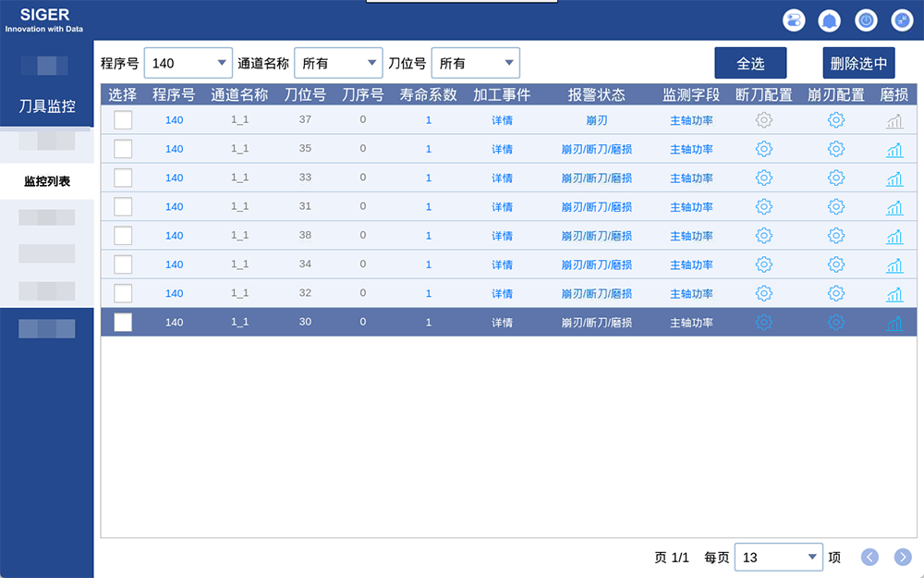
Task: Open wear chart icon for tool position 31
Action: click(x=894, y=207)
